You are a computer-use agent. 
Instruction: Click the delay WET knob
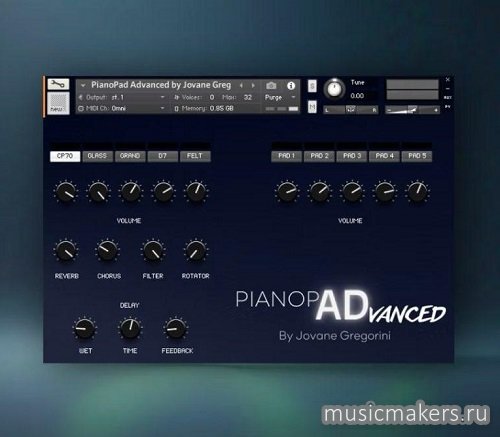pyautogui.click(x=84, y=328)
